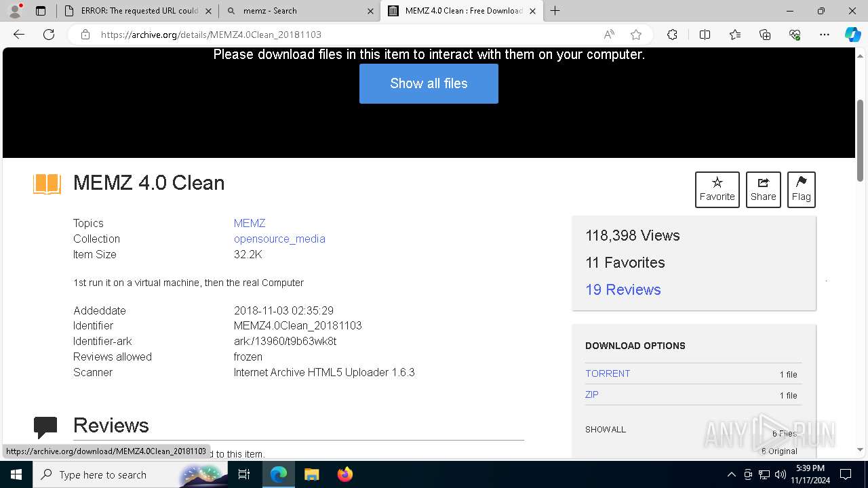Open a new browser tab
Viewport: 868px width, 488px height.
click(x=555, y=11)
